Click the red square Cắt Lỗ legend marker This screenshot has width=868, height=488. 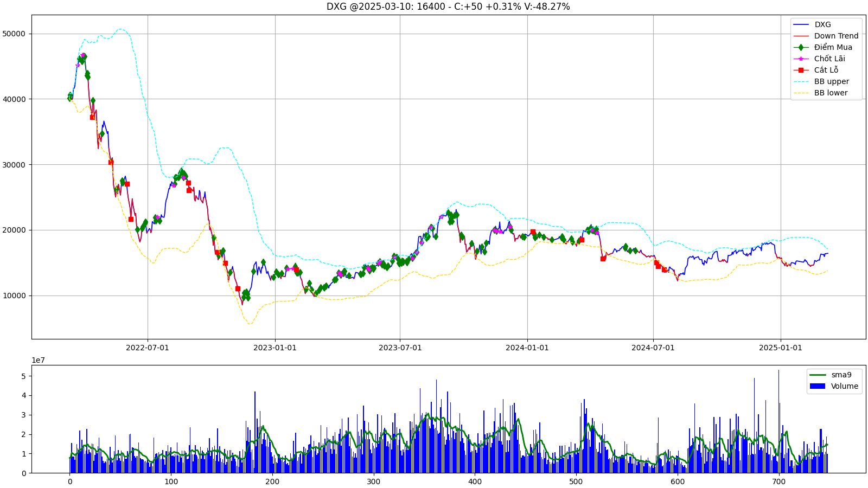801,70
